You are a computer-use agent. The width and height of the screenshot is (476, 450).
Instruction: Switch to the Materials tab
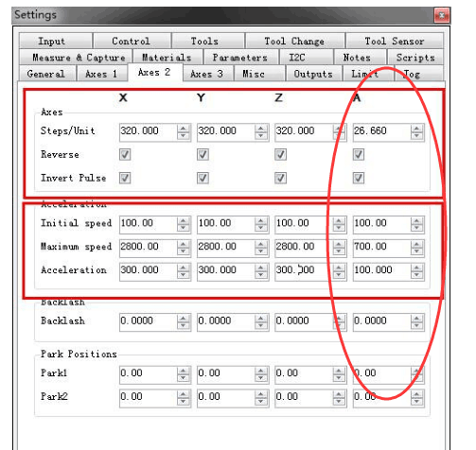tap(167, 58)
